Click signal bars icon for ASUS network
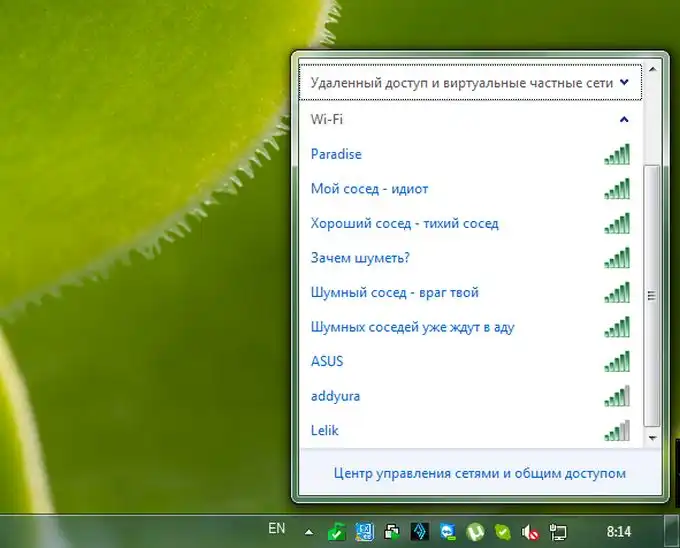The width and height of the screenshot is (680, 548). (617, 361)
